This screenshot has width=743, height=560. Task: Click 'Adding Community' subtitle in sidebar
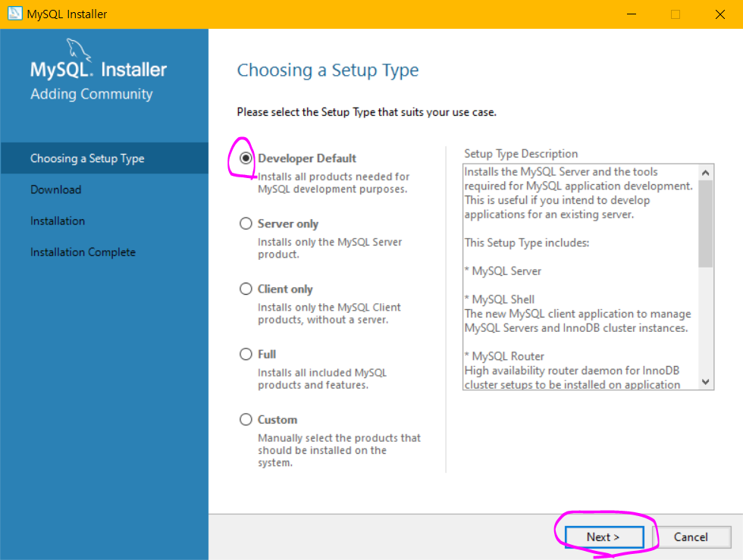[92, 94]
